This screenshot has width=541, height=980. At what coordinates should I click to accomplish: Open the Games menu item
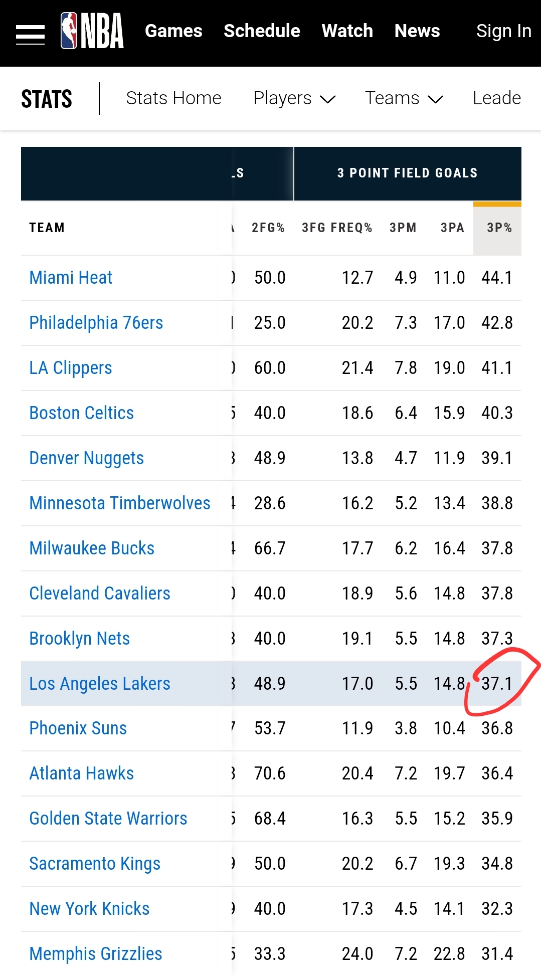click(x=173, y=31)
